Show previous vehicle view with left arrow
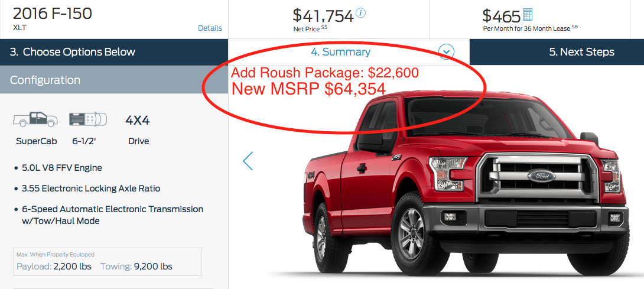This screenshot has height=289, width=644. click(248, 161)
